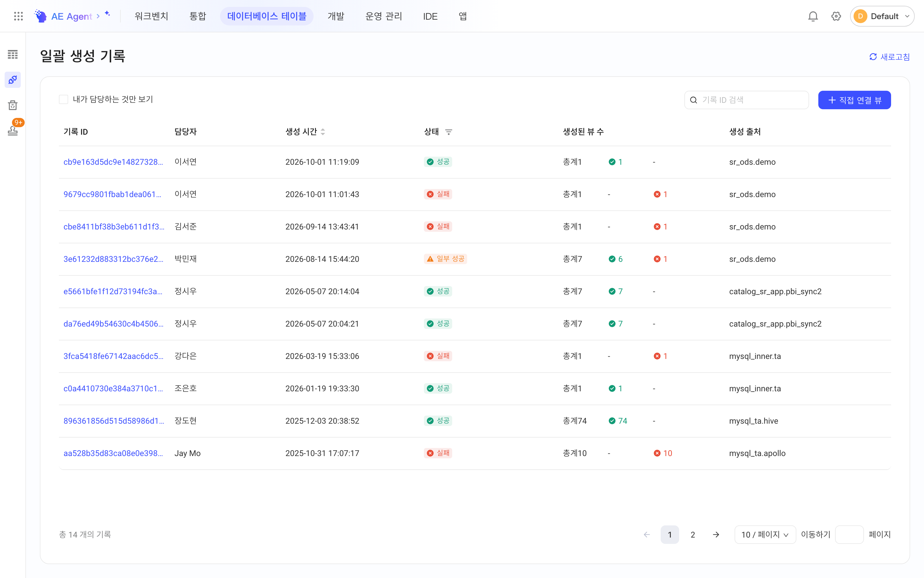Viewport: 924px width, 578px height.
Task: Open record 3fca5418fe67142aac6dc5...
Action: coord(113,356)
